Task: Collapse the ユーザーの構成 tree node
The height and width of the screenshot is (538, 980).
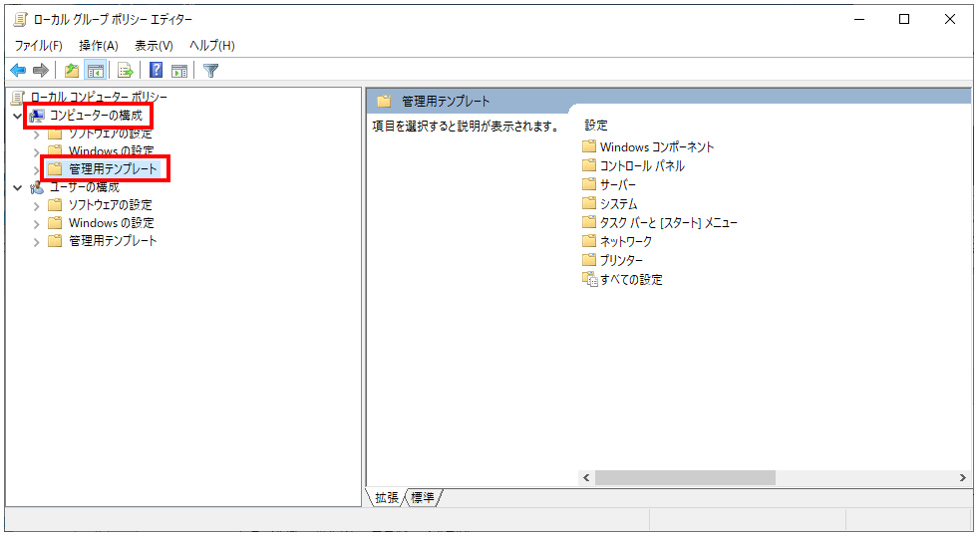Action: [18, 187]
